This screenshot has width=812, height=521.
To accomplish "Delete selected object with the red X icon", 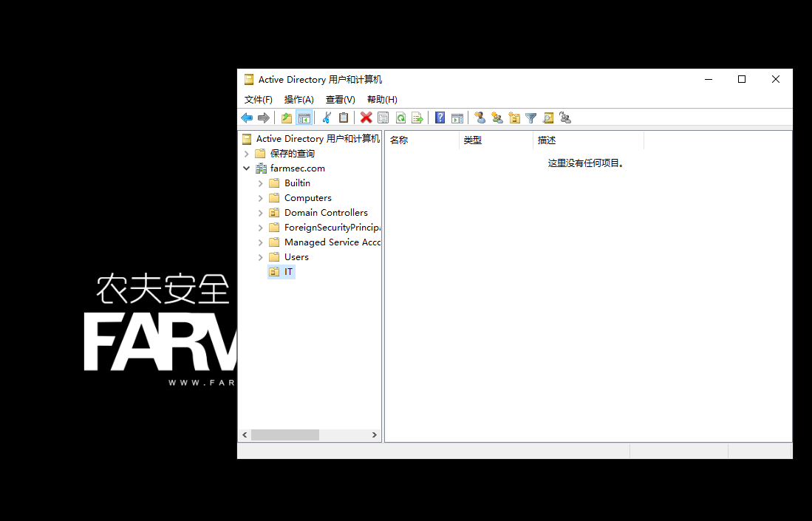I will tap(366, 118).
